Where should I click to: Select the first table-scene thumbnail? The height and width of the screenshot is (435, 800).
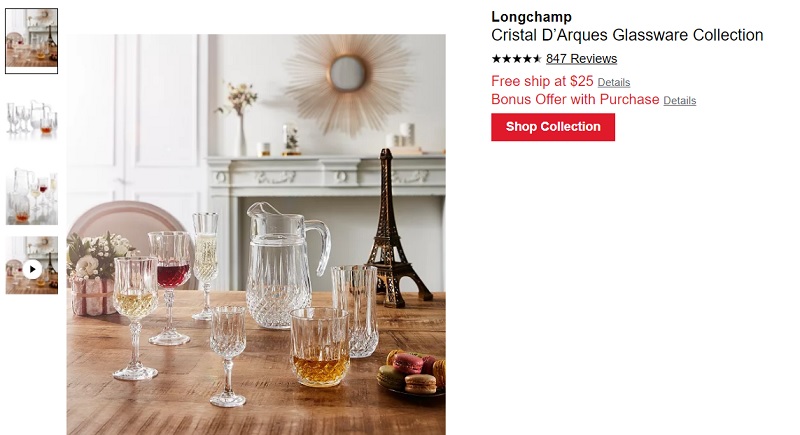click(32, 41)
